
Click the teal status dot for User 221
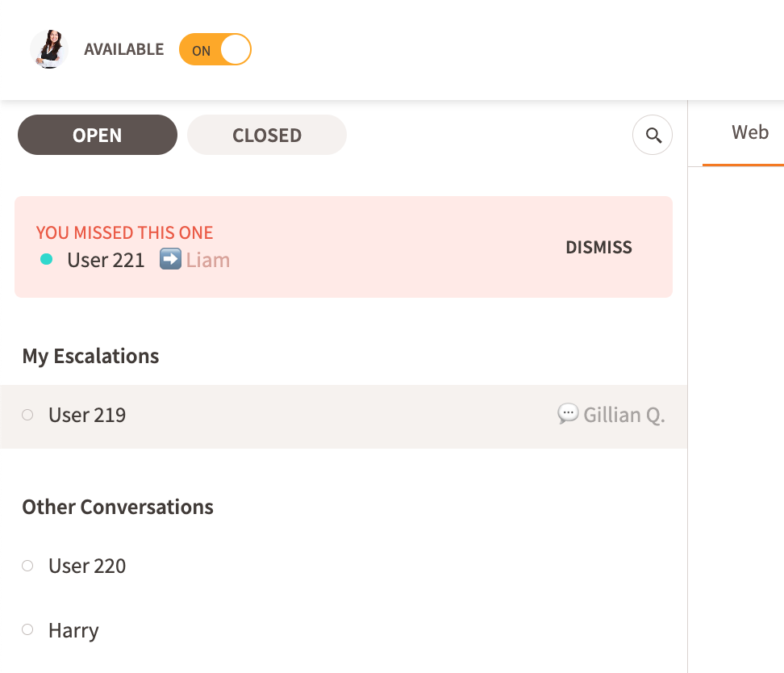47,260
